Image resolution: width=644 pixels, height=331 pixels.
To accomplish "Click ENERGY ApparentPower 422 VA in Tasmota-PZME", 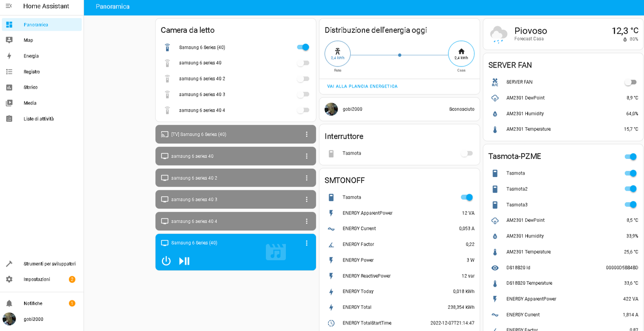I will (x=630, y=299).
